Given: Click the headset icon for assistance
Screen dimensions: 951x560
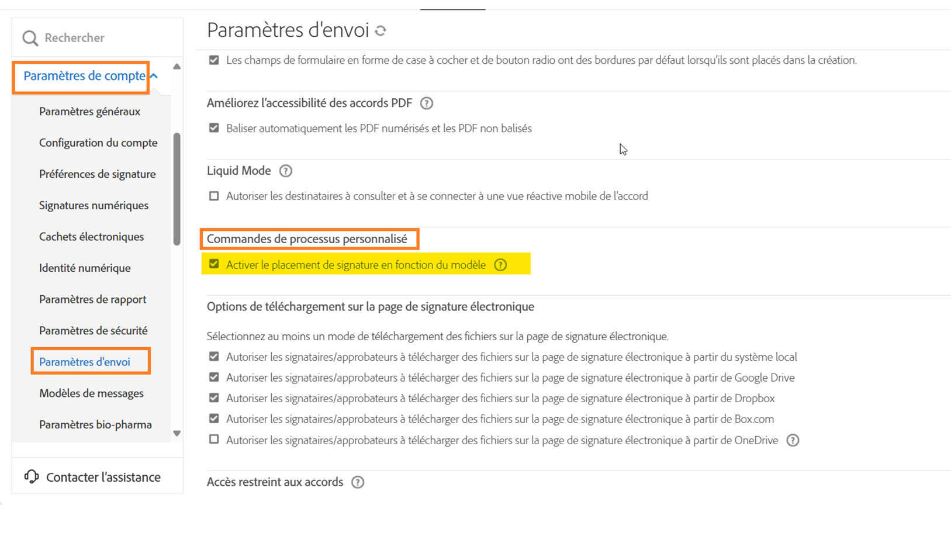Looking at the screenshot, I should (32, 477).
